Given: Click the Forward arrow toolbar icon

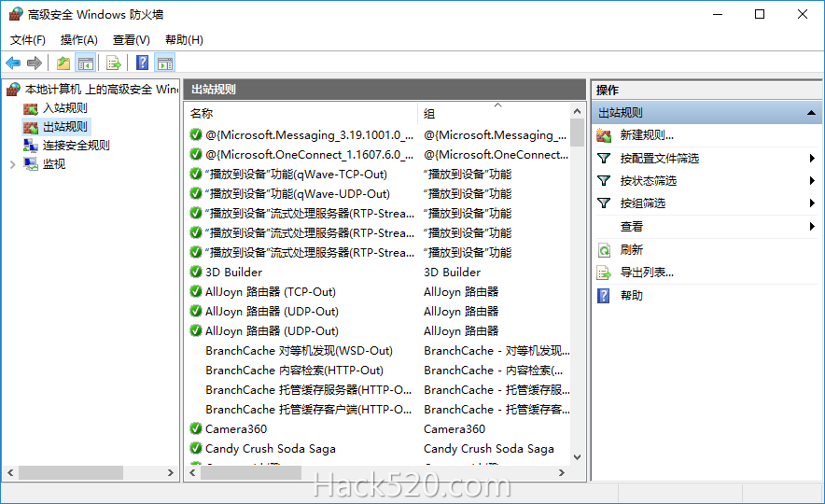Looking at the screenshot, I should pos(35,63).
